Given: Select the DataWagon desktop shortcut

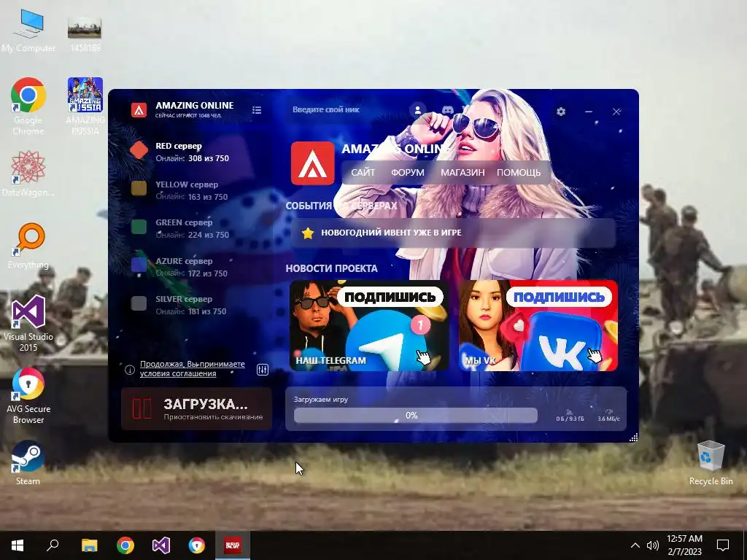Looking at the screenshot, I should click(x=28, y=174).
